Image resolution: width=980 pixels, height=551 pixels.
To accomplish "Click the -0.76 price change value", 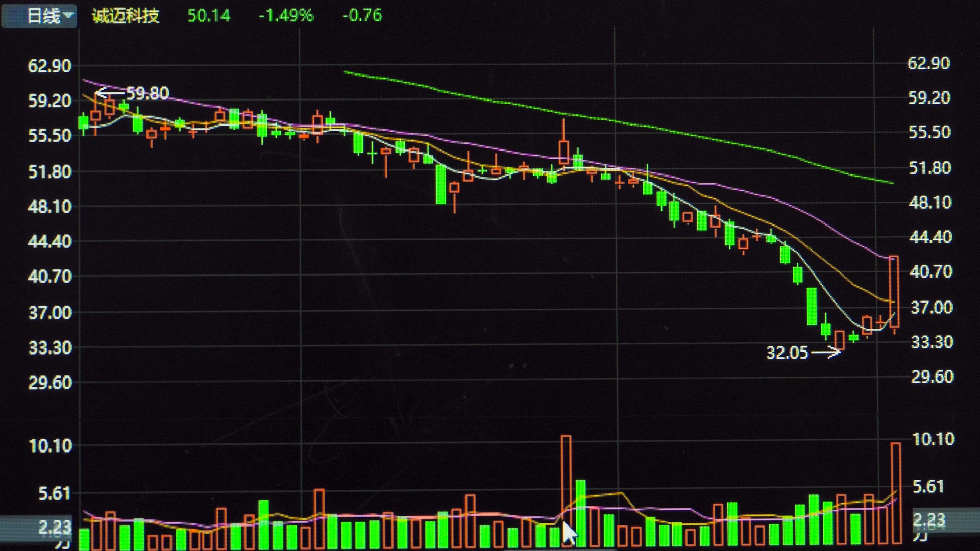I will (x=362, y=16).
